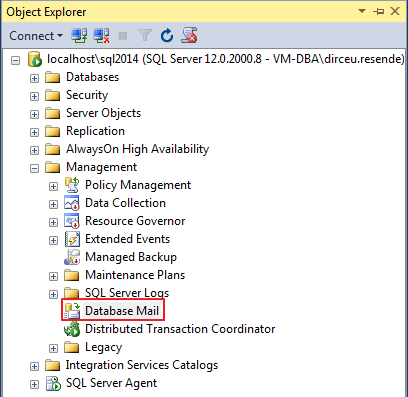408x397 pixels.
Task: Expand the Maintenance Plans folder
Action: point(53,276)
